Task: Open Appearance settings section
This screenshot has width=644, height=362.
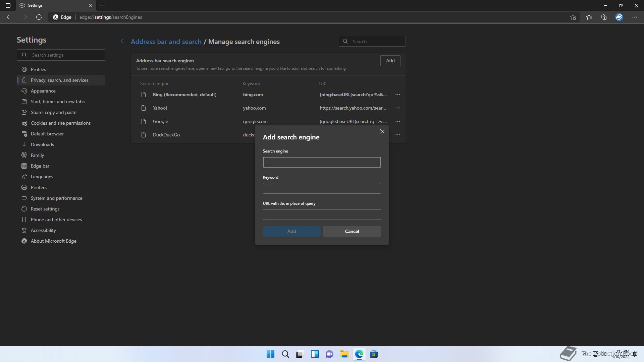Action: pos(61,91)
